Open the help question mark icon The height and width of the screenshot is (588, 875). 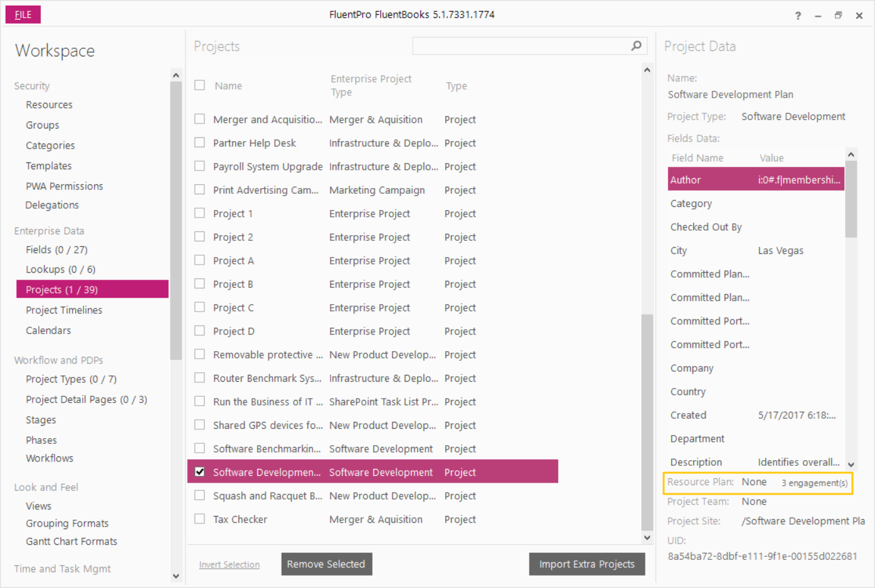coord(798,16)
